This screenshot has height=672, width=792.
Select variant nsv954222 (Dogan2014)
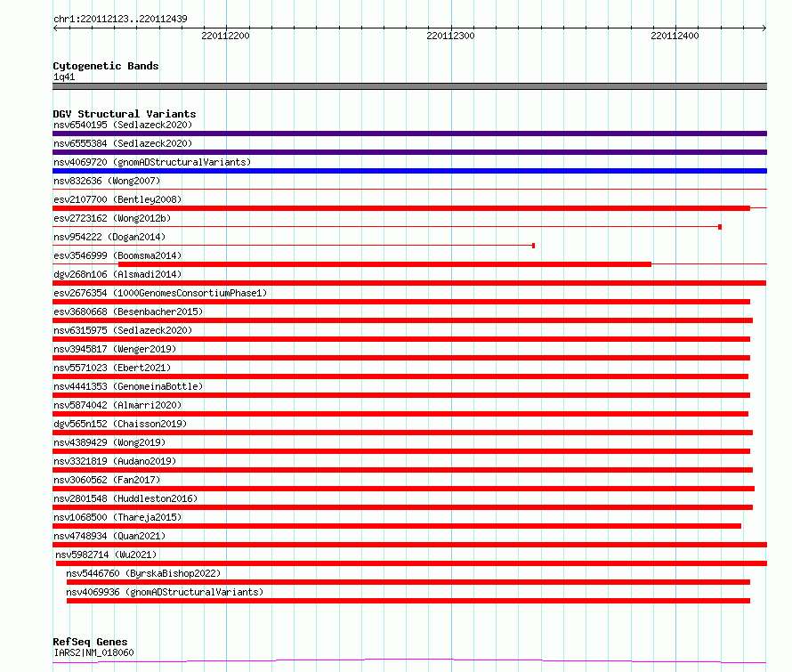coord(109,237)
